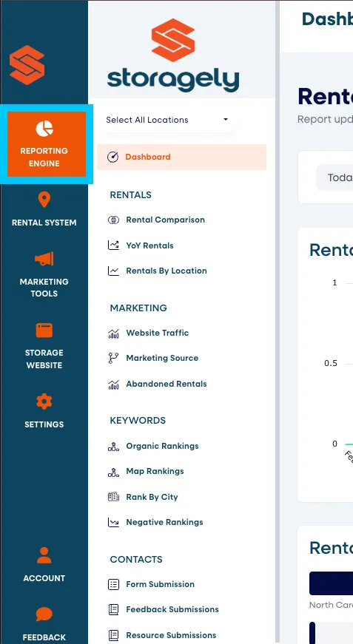
Task: Open the Reporting Engine pie chart icon
Action: pyautogui.click(x=44, y=129)
